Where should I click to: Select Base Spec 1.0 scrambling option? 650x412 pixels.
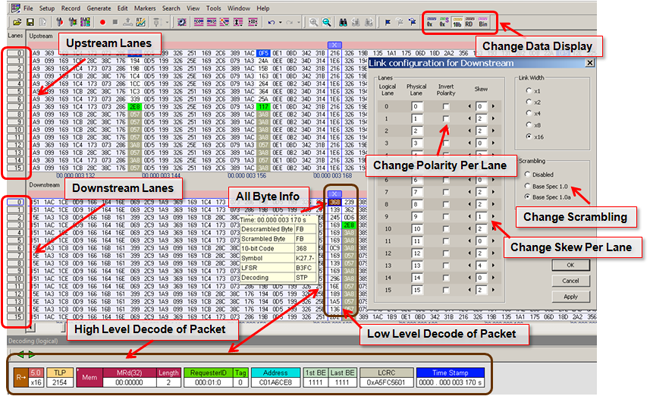[x=527, y=186]
